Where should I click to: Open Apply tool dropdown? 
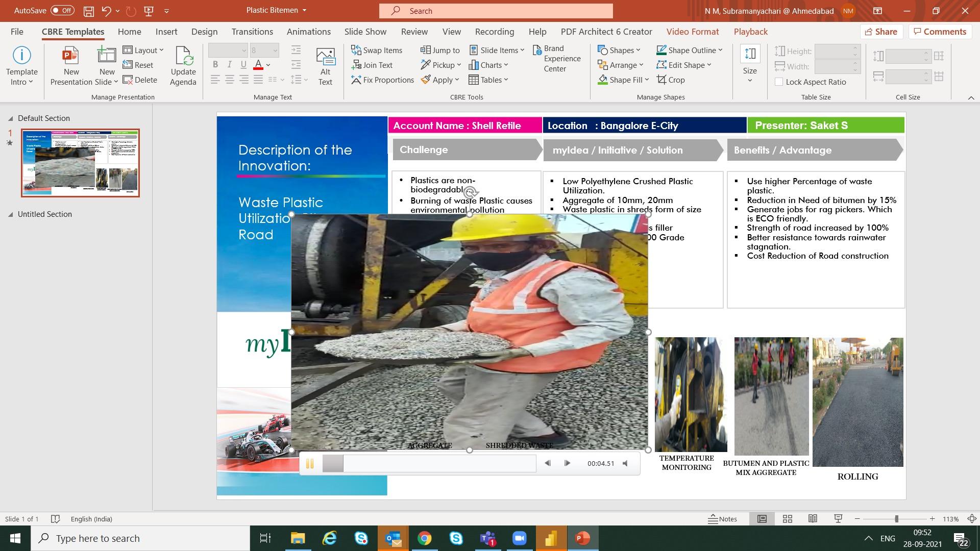tap(439, 80)
